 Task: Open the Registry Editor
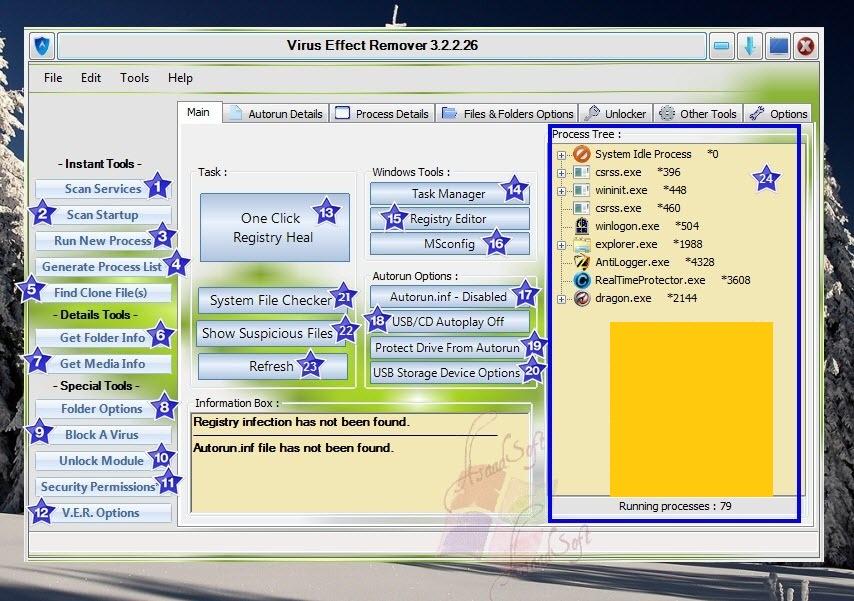point(449,219)
